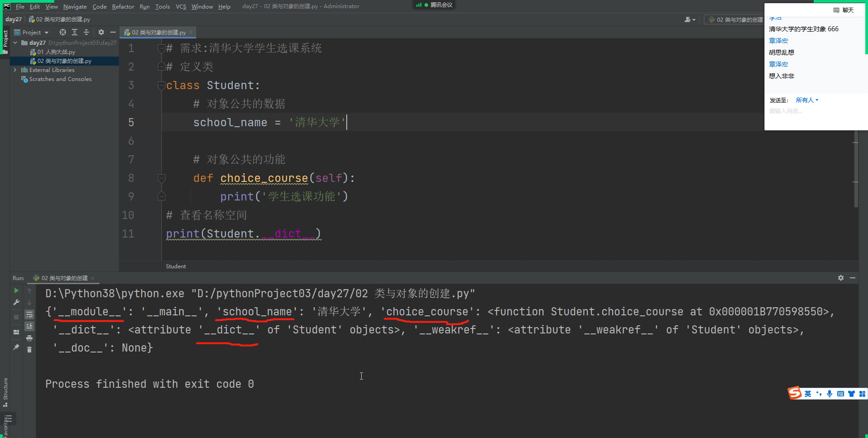Screen dimensions: 868x438
Task: Close the Run tab 02 类与对象的创建
Action: pyautogui.click(x=93, y=278)
